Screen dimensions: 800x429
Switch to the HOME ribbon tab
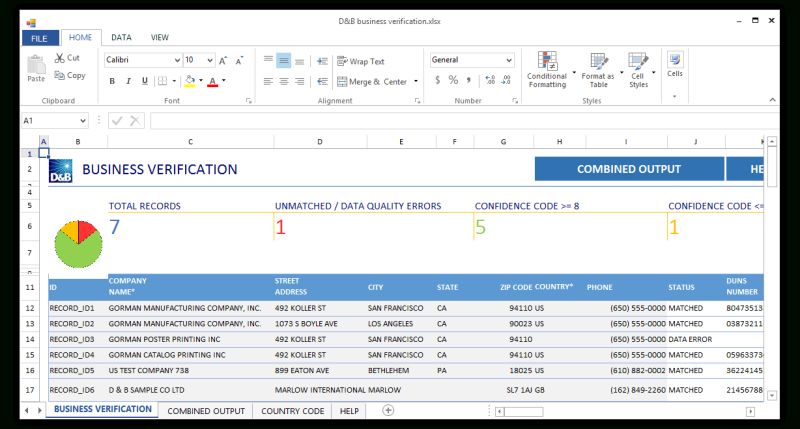tap(81, 38)
